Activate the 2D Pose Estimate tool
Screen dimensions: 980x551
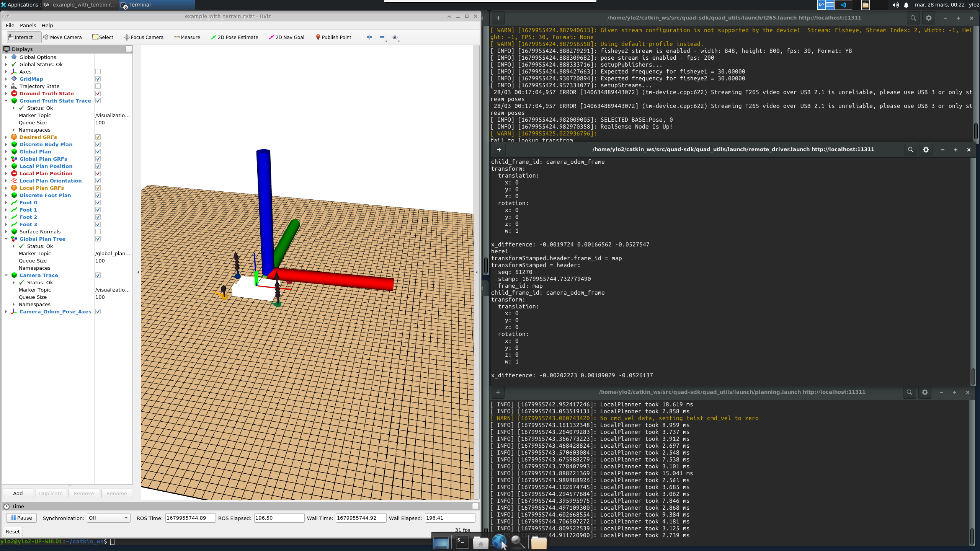tap(235, 37)
